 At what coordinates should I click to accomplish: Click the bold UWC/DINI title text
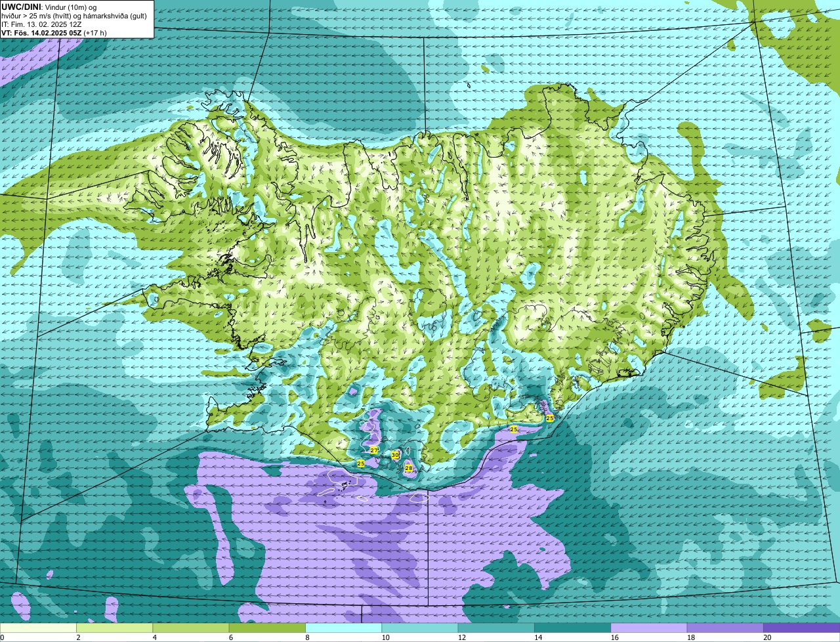click(x=22, y=7)
